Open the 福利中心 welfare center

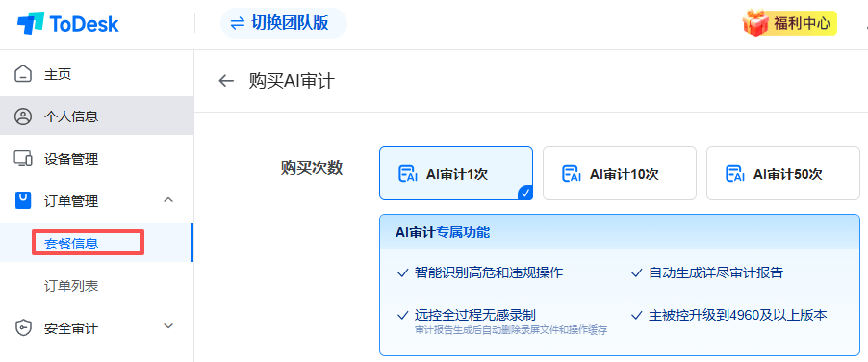[x=790, y=24]
